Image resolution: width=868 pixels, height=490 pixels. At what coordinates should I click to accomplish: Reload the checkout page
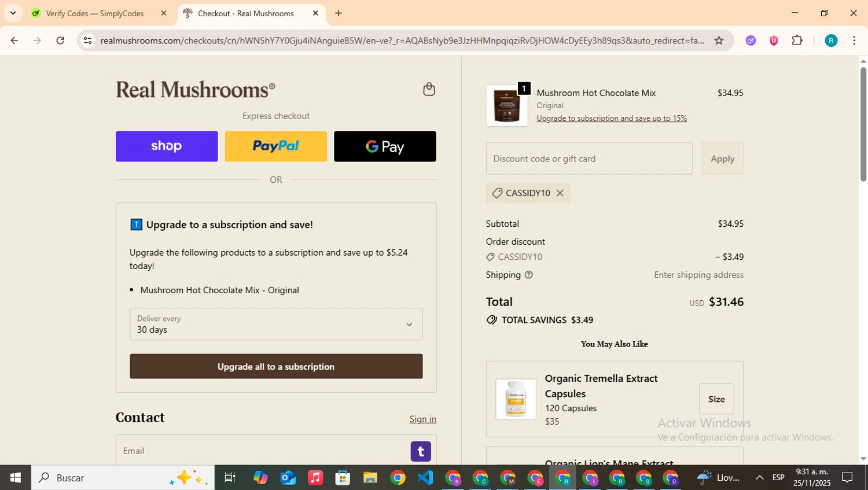click(x=60, y=40)
